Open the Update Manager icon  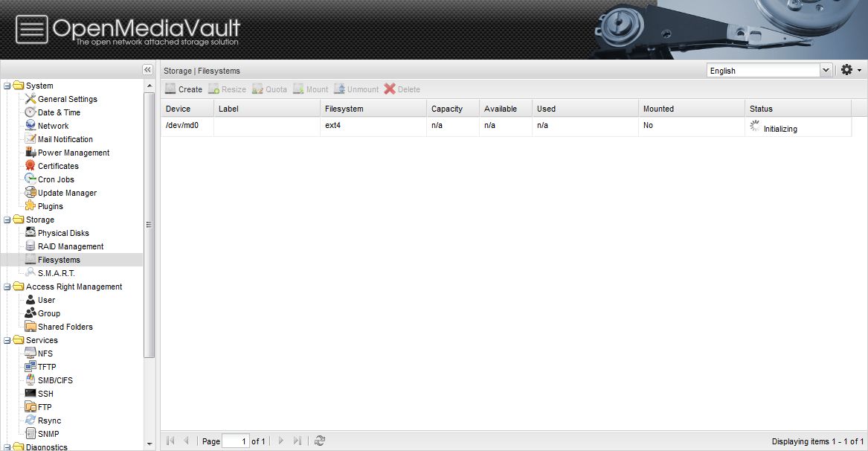point(30,192)
